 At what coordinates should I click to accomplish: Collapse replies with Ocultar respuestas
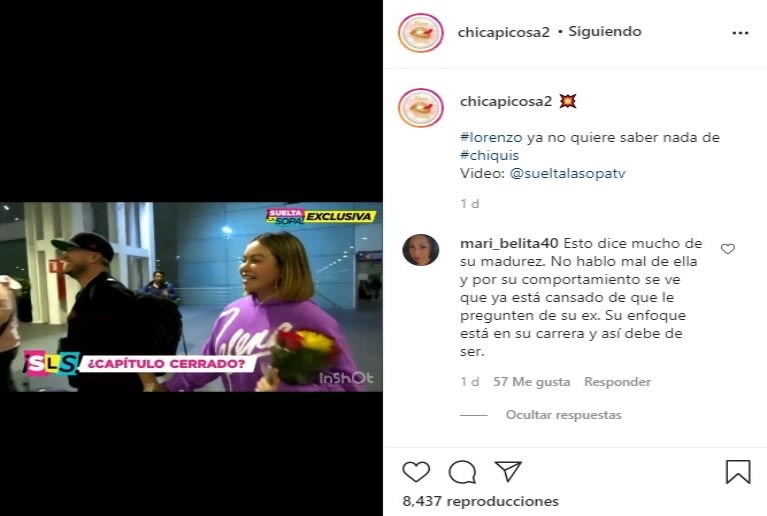tap(564, 415)
